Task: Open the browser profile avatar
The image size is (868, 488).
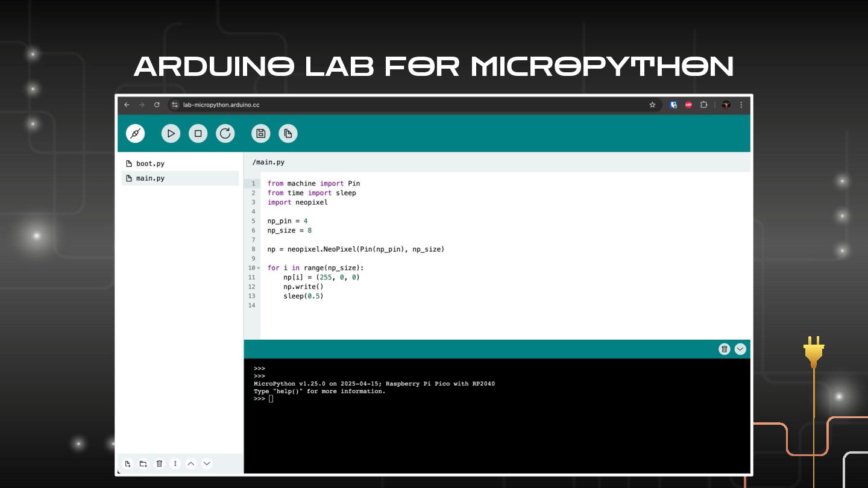Action: pyautogui.click(x=726, y=105)
